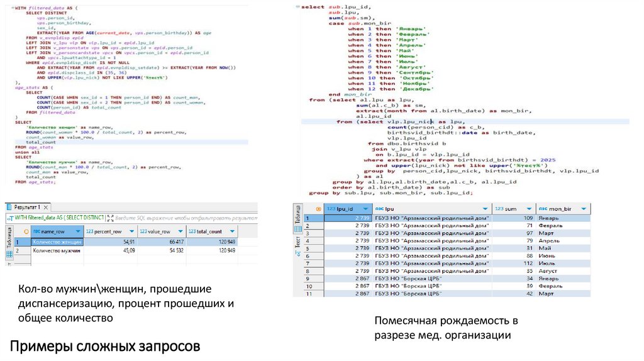Select cell 'Количество женщин'
The width and height of the screenshot is (644, 361).
tap(57, 242)
